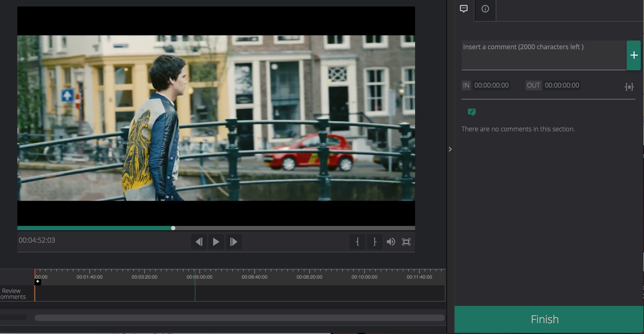Mute the volume speaker icon
This screenshot has width=644, height=334.
(x=390, y=242)
